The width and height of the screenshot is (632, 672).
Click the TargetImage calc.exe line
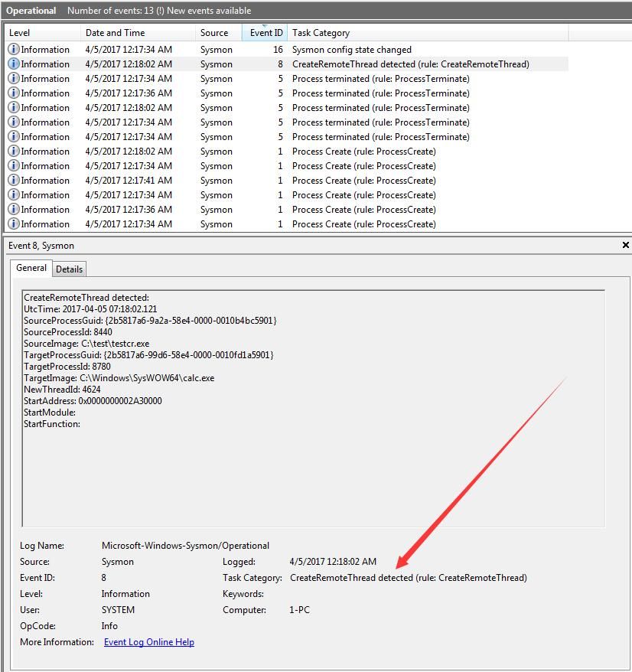(119, 378)
